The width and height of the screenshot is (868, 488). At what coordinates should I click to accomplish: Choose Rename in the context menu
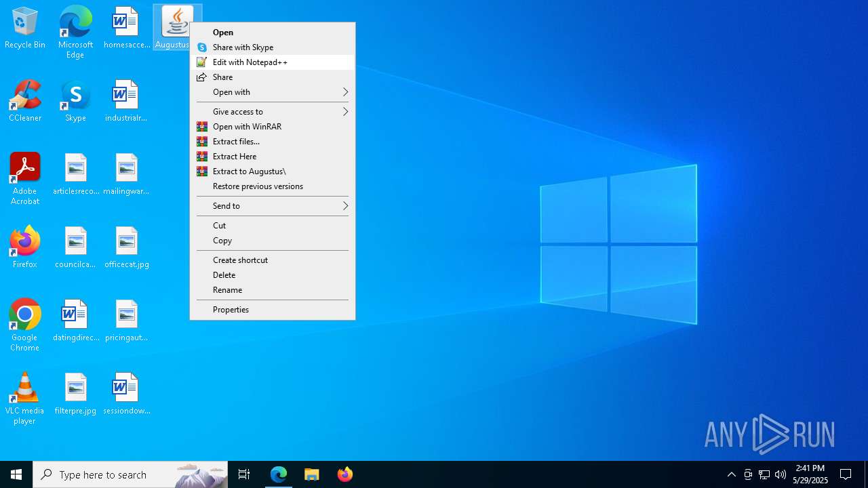273,290
